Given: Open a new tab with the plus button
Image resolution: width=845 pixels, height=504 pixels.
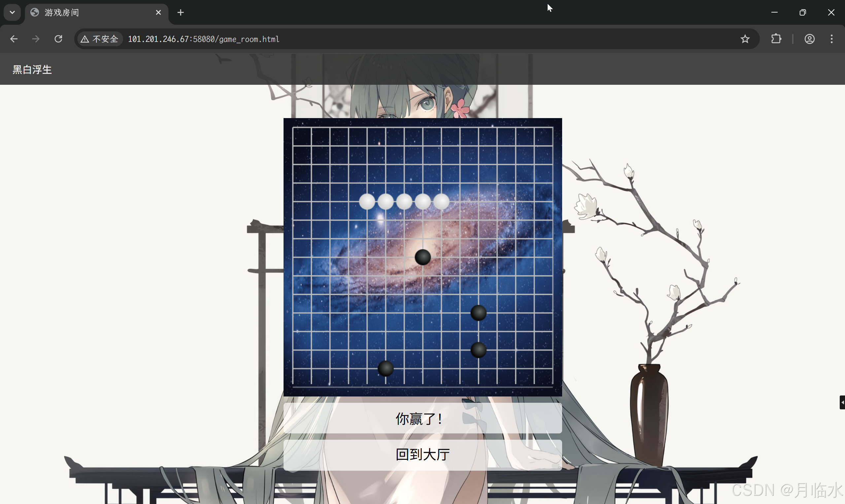Looking at the screenshot, I should click(181, 13).
